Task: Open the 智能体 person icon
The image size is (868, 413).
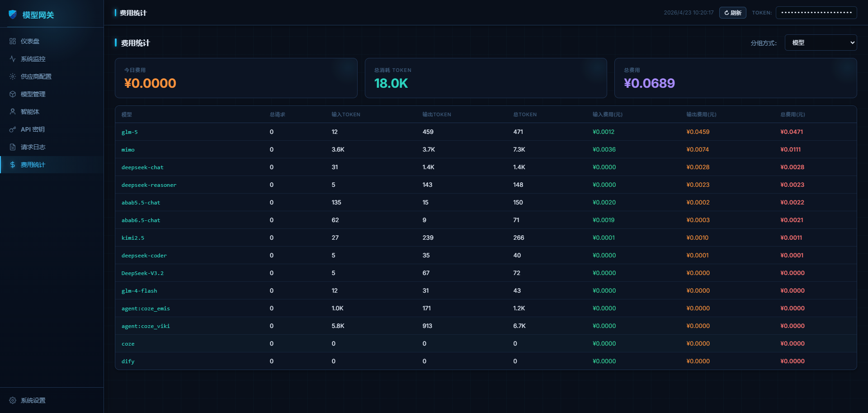Action: 13,112
